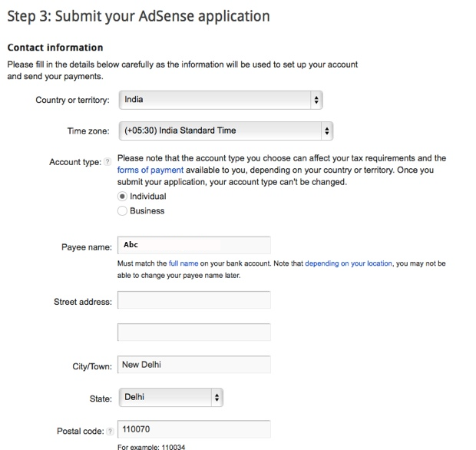This screenshot has height=450, width=476.
Task: Click the City/Town input field
Action: coord(194,364)
